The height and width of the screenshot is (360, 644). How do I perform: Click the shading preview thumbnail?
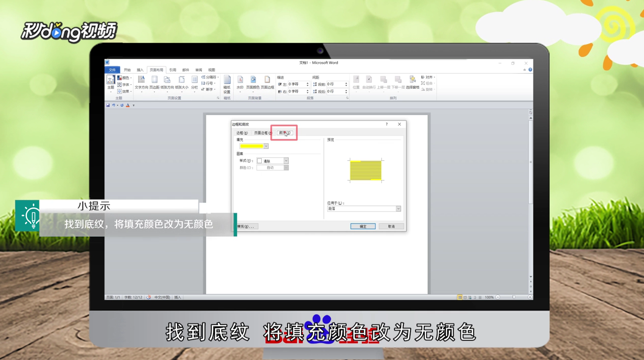pos(365,170)
